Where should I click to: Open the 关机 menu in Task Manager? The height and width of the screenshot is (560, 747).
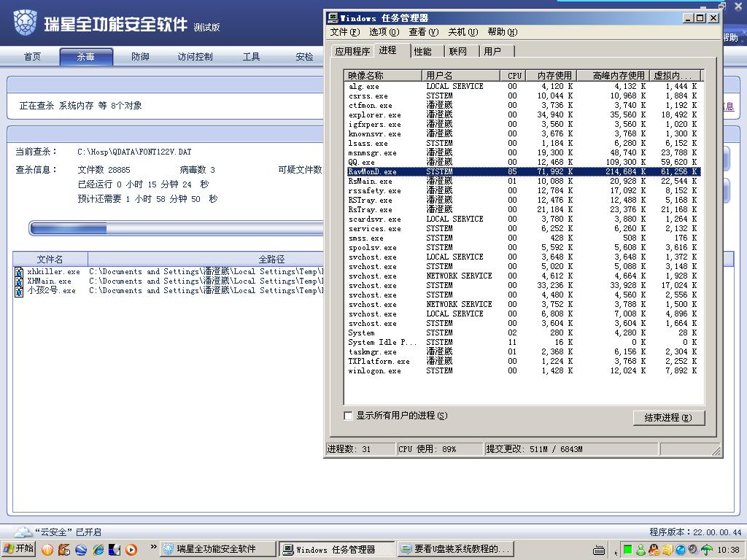coord(463,32)
